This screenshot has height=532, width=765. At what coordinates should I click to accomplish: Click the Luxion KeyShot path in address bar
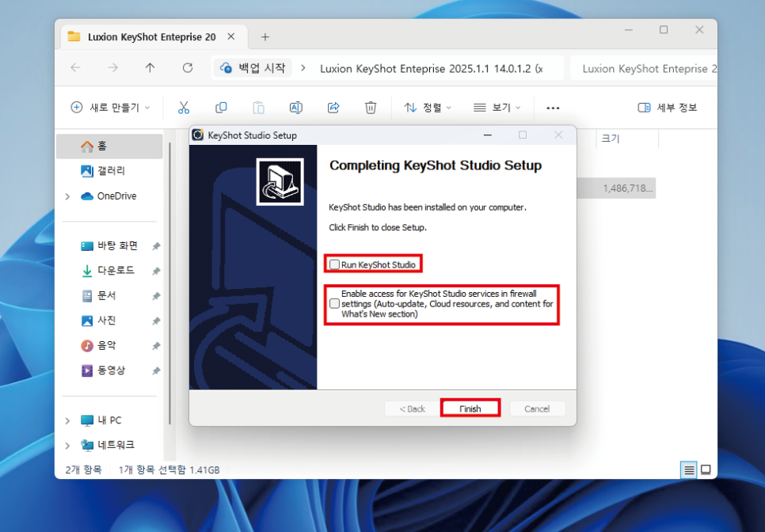click(432, 69)
